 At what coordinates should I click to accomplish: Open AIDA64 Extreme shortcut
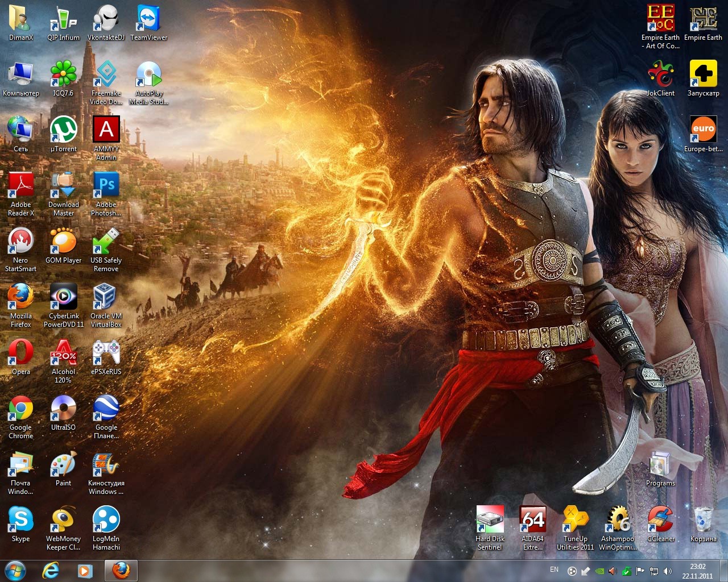[532, 529]
